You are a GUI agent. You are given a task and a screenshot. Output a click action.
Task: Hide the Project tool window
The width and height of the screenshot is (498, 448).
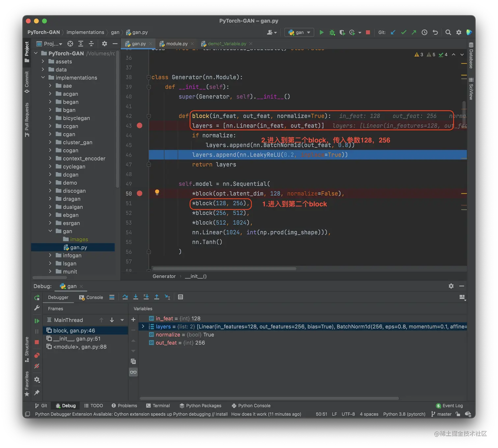tap(115, 43)
